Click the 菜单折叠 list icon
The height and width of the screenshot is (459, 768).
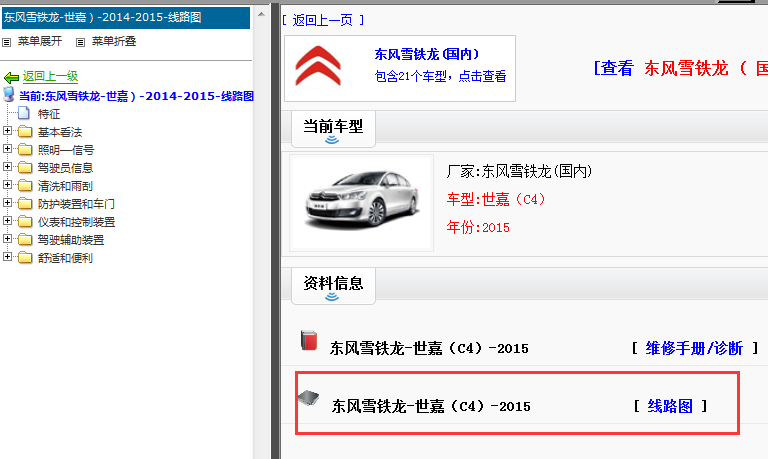(x=80, y=43)
